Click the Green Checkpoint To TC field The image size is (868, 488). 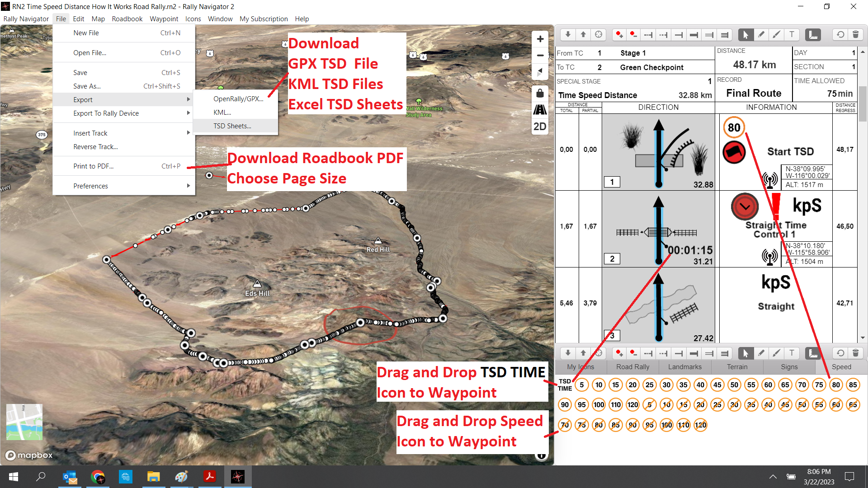tap(651, 67)
